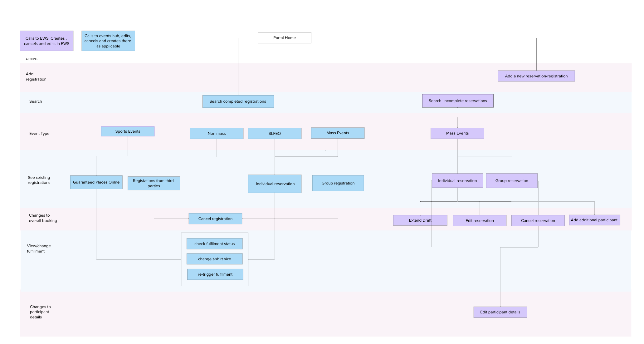Viewport: 644px width, 344px height.
Task: Select the purple Mass Events box
Action: click(x=457, y=133)
